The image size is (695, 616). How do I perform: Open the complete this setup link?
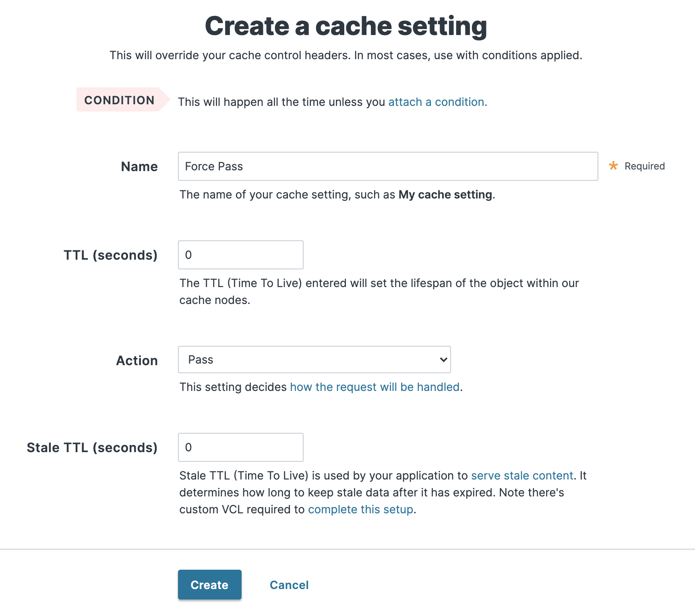(361, 509)
